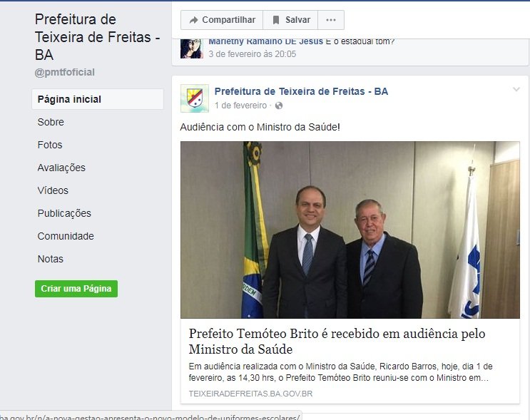530x420 pixels.
Task: Open the Comunidade section
Action: 66,236
